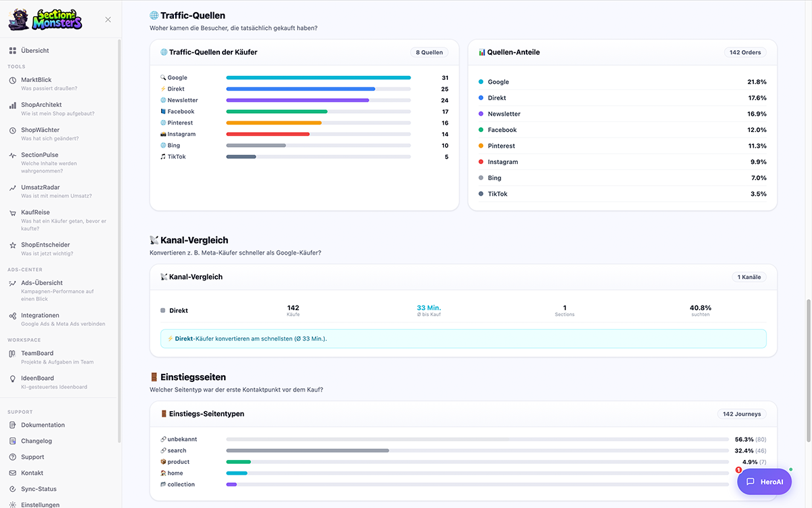812x508 pixels.
Task: Click the SectionPulse pulse icon
Action: [13, 155]
